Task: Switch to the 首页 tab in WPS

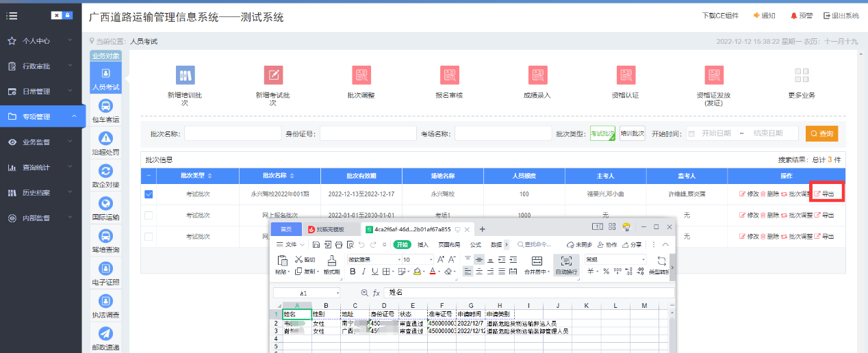Action: [x=286, y=229]
